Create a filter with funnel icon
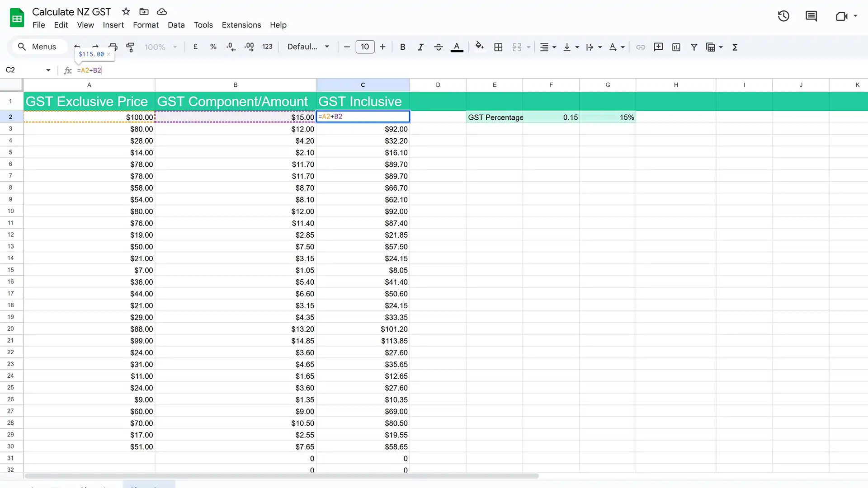The height and width of the screenshot is (488, 868). point(694,47)
